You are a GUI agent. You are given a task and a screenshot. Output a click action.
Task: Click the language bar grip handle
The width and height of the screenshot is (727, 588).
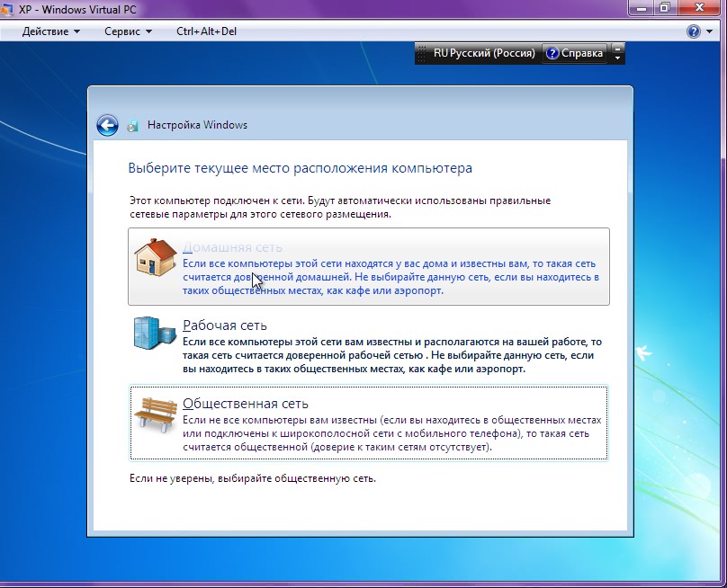point(421,53)
